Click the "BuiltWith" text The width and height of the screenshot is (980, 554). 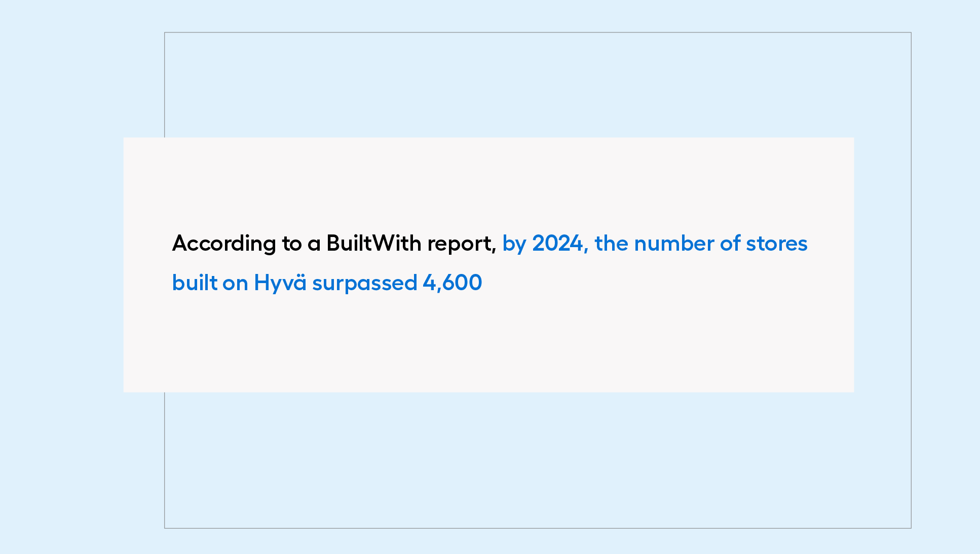pos(374,243)
